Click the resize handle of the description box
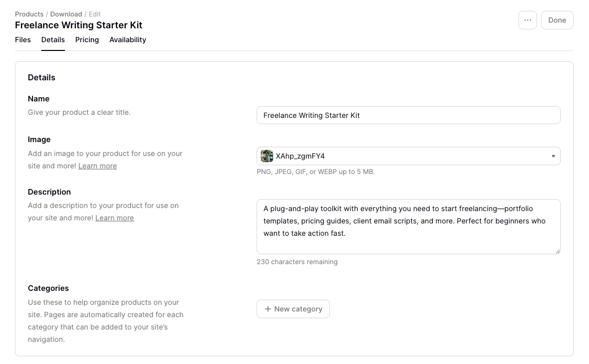 (557, 251)
